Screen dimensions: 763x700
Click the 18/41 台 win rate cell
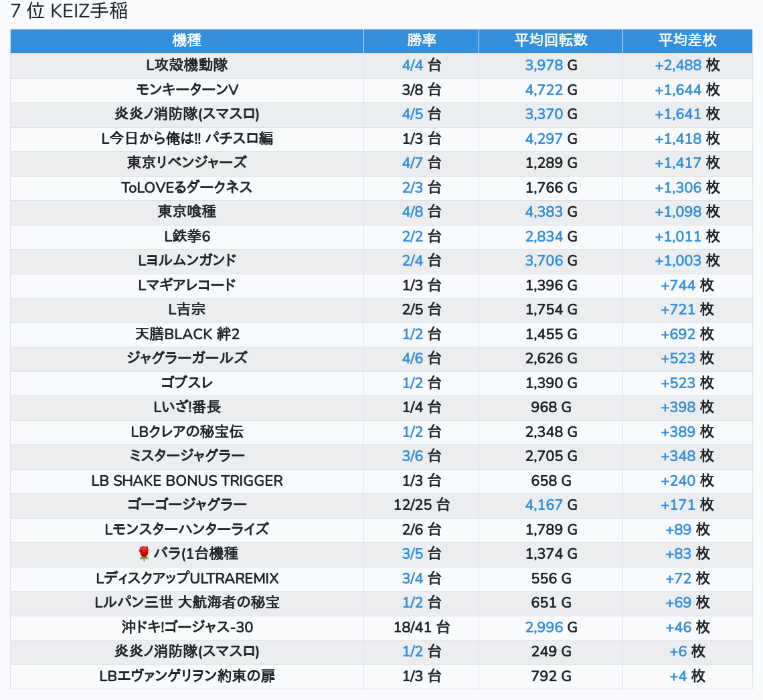click(421, 627)
